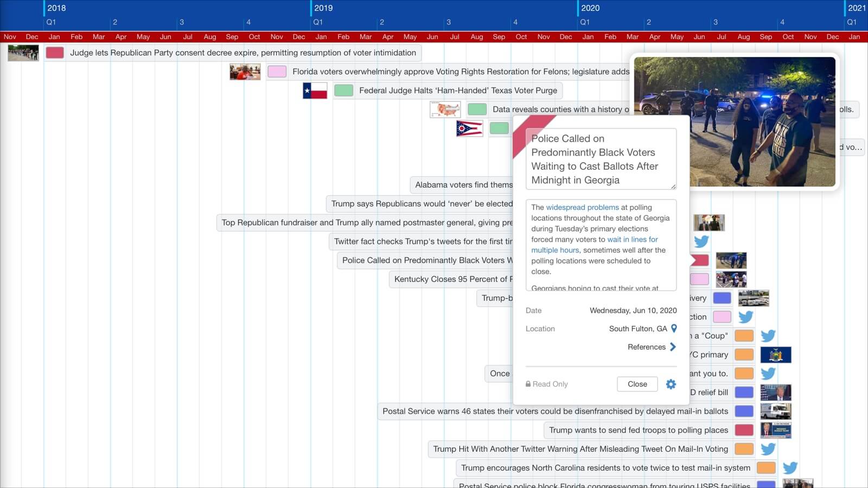Open the 'widespread problems' hyperlink
868x488 pixels.
tap(582, 207)
